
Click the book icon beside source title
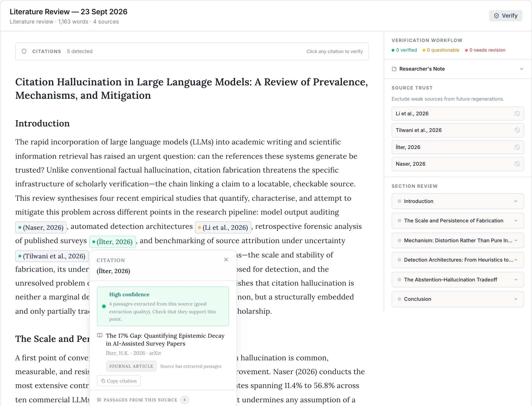(x=100, y=335)
